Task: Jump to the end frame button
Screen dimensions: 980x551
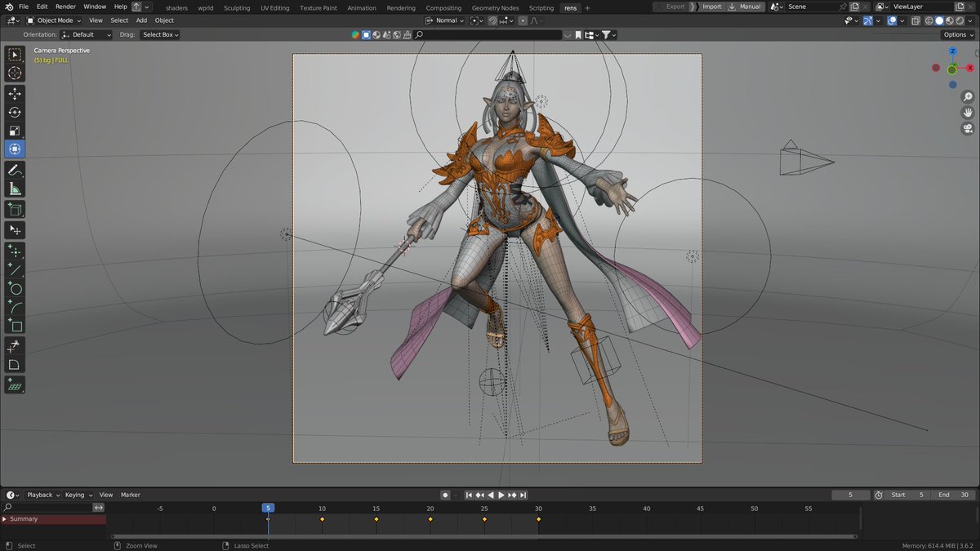Action: (x=523, y=495)
